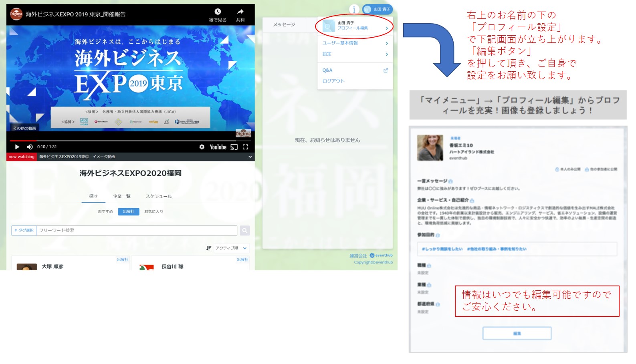
Task: Toggle lock icon beside 職種
Action: (429, 265)
